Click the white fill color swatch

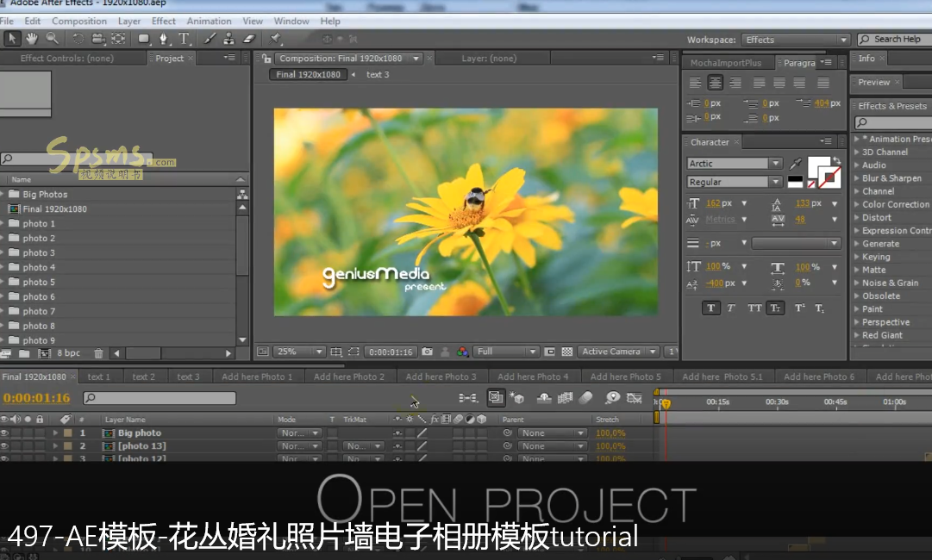818,166
